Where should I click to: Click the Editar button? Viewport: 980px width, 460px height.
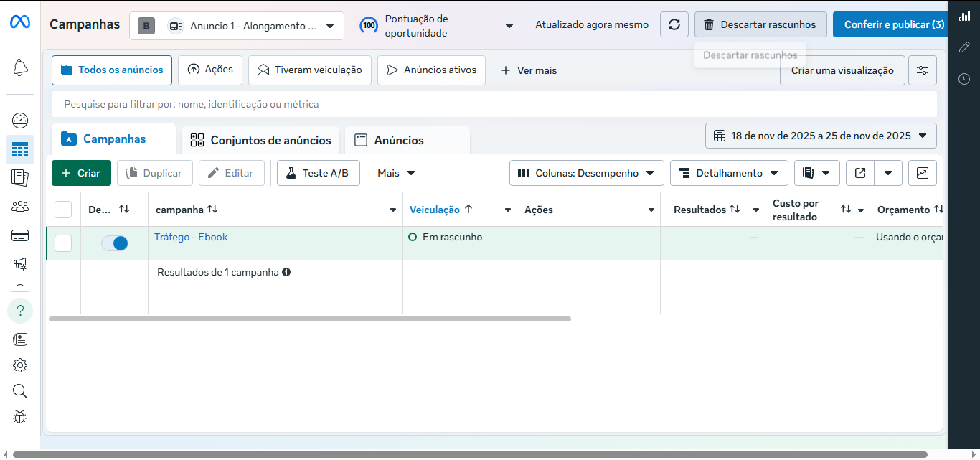tap(232, 173)
